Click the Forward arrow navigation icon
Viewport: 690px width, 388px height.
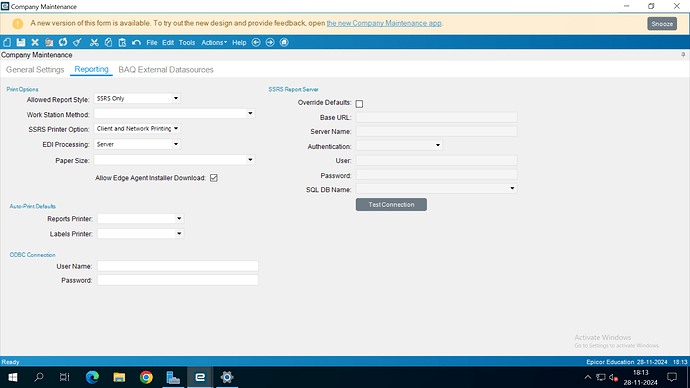click(270, 42)
